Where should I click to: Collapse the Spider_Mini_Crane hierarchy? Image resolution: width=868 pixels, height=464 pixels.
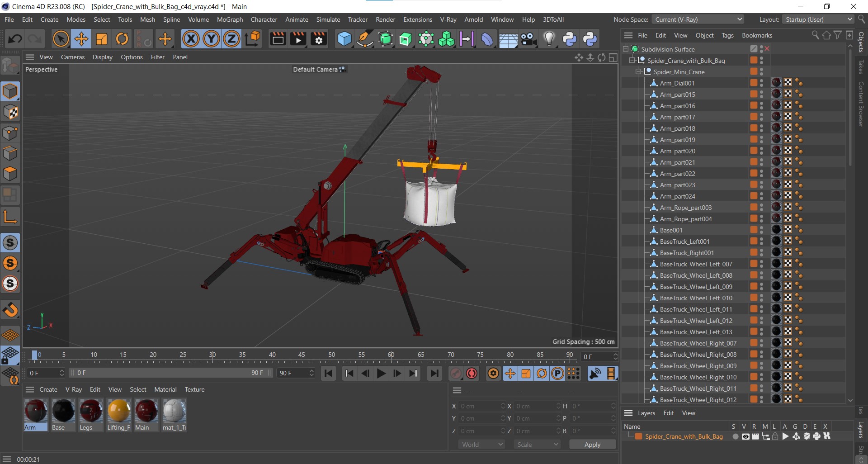[638, 72]
